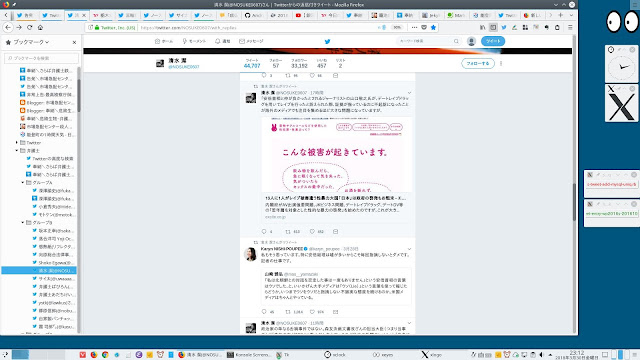The width and height of the screenshot is (640, 360).
Task: Click the blue ツイート compose button
Action: [x=493, y=41]
